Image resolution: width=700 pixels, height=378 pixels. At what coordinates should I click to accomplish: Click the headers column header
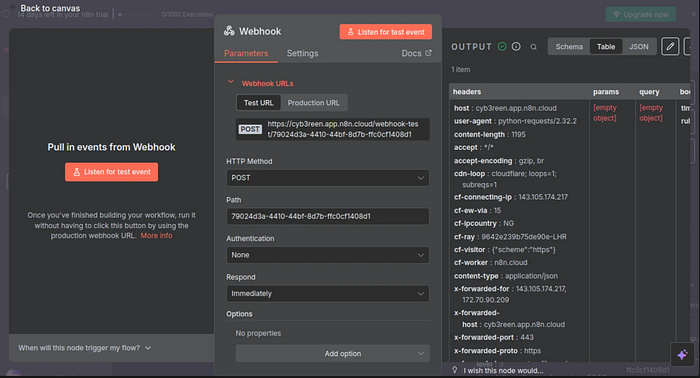pos(467,91)
